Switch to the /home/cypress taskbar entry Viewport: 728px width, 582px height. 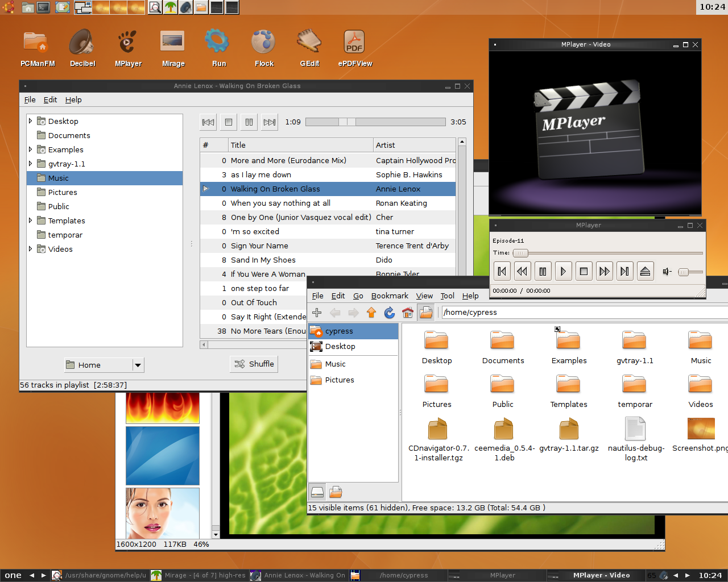[398, 575]
